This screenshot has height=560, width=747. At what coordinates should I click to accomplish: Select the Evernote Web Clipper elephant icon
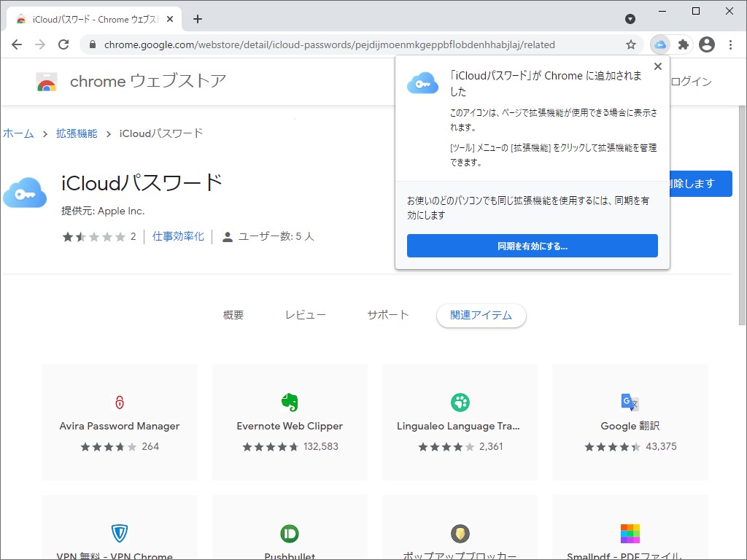point(289,402)
